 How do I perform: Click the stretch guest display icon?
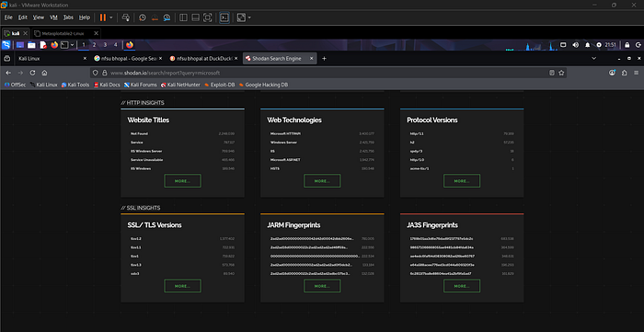coord(241,17)
